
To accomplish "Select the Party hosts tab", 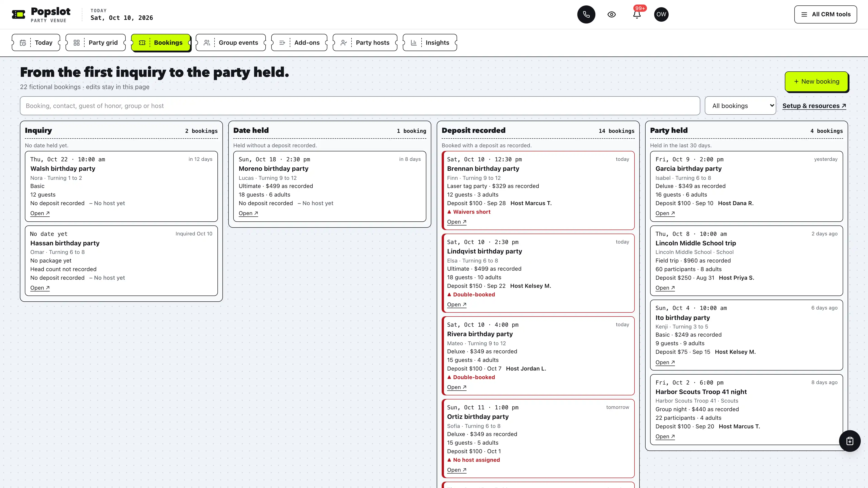I will (x=365, y=42).
